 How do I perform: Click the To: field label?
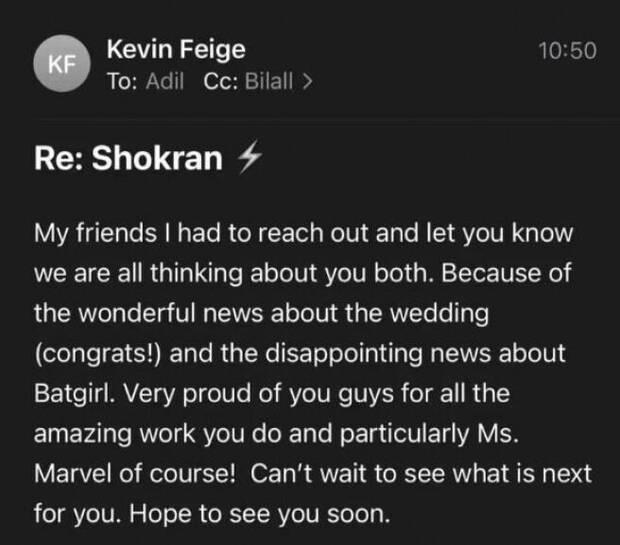122,81
